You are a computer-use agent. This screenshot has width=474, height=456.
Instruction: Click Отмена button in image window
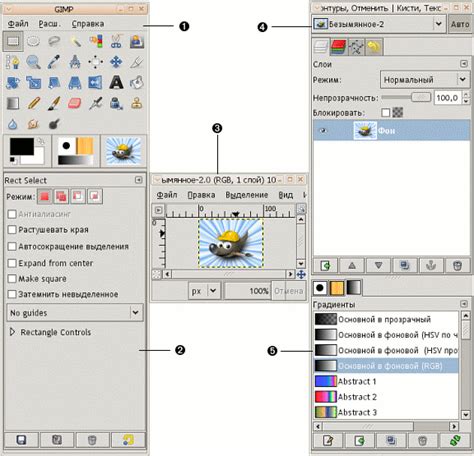[x=289, y=291]
